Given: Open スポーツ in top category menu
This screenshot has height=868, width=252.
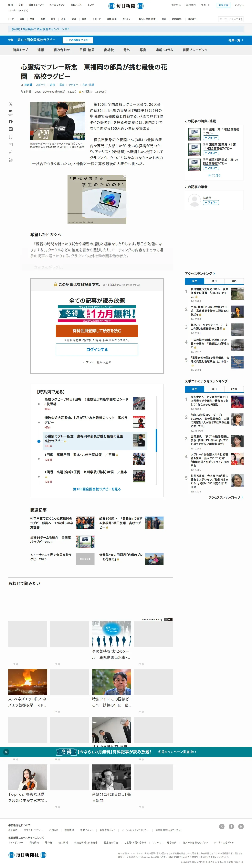Looking at the screenshot, I should [x=97, y=19].
